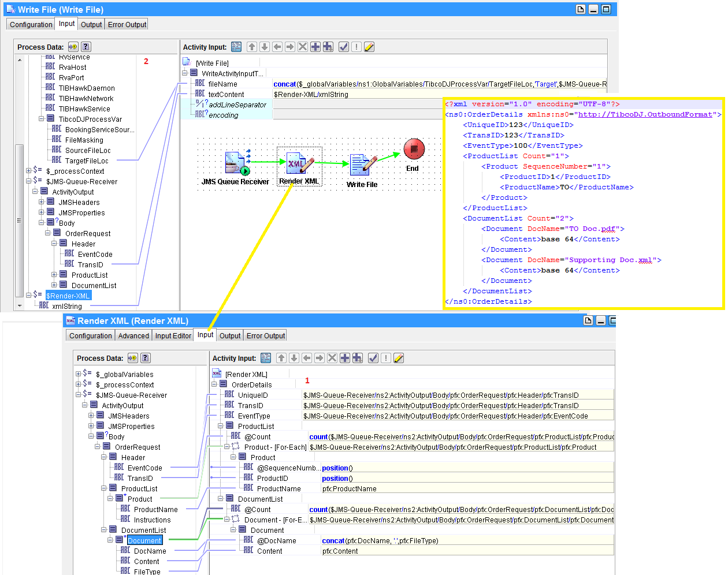Switch to the Output tab of Write File
728x575 pixels.
click(x=91, y=24)
